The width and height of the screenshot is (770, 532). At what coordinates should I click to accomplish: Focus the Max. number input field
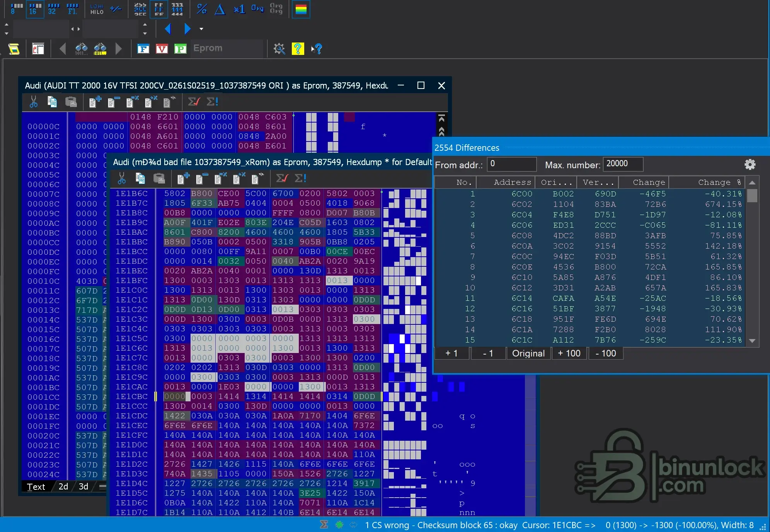[x=623, y=164]
